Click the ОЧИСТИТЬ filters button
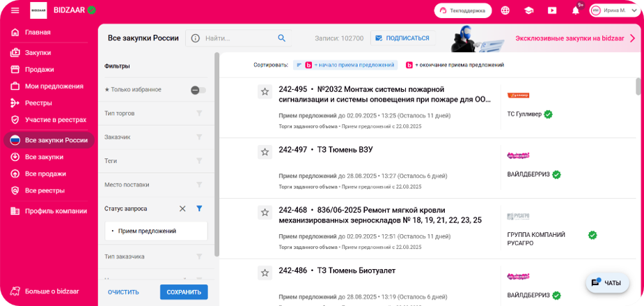The height and width of the screenshot is (306, 644). (x=124, y=292)
